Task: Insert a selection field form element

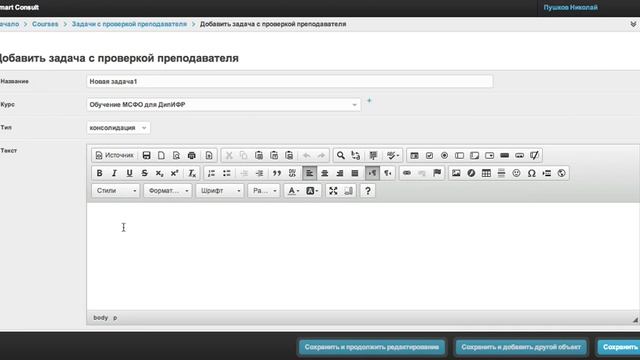Action: [x=489, y=156]
